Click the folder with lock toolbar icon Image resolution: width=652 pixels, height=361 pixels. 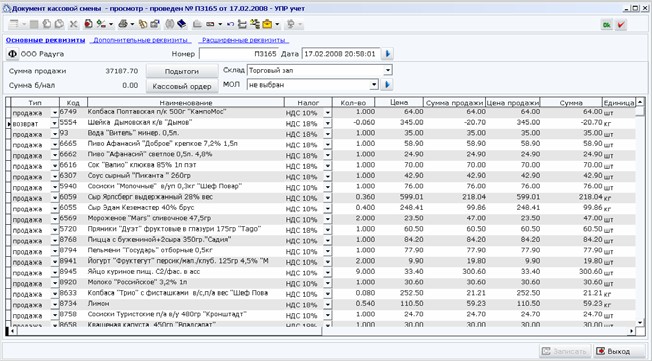pos(155,24)
